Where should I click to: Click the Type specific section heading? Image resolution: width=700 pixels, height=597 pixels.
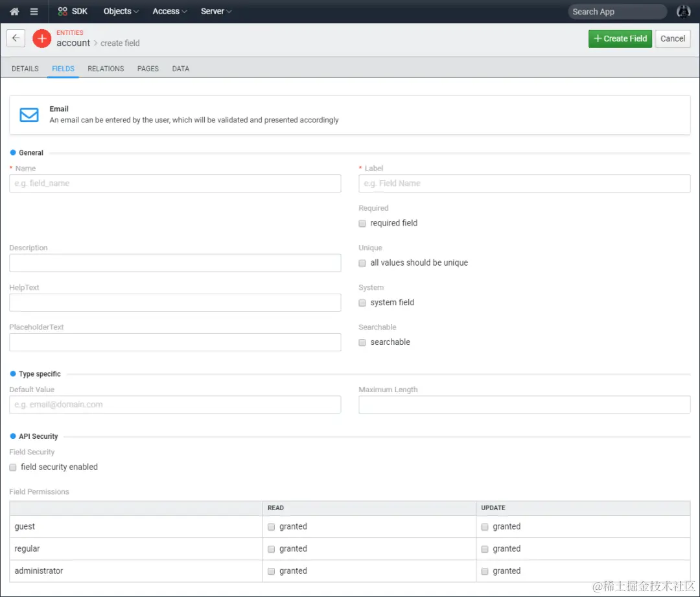tap(40, 374)
